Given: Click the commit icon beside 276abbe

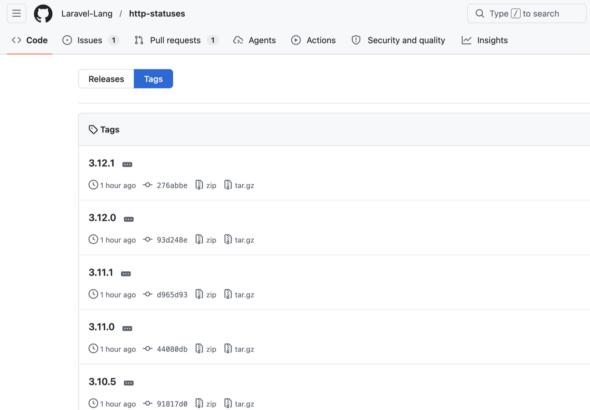Looking at the screenshot, I should [148, 185].
